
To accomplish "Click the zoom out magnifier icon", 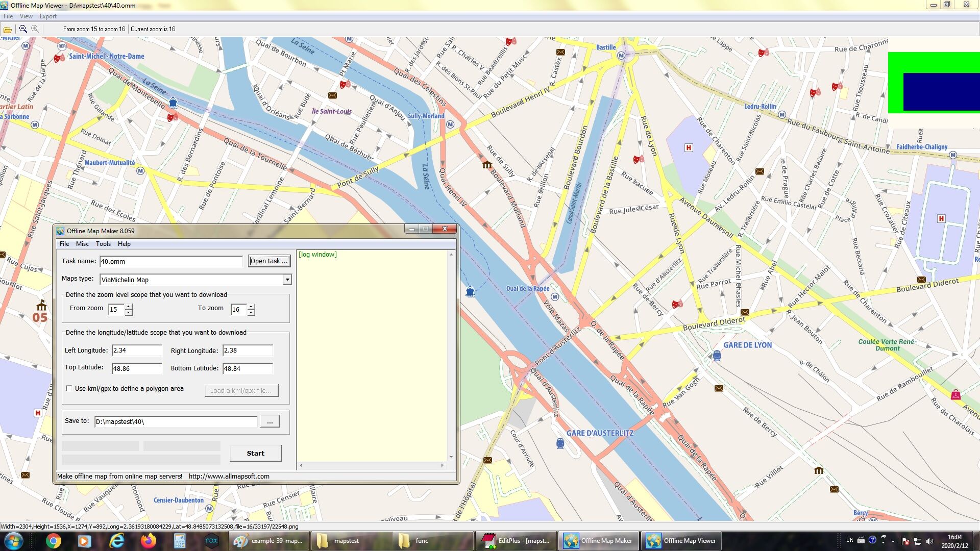I will point(23,29).
